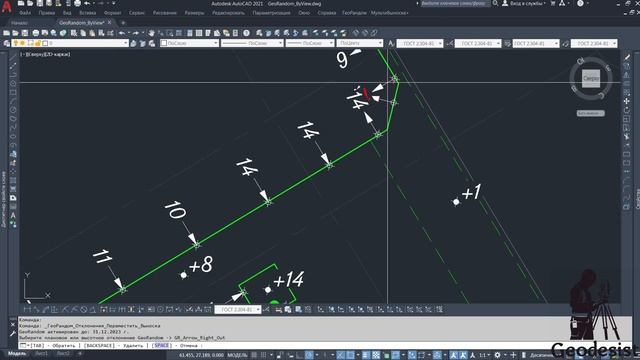Open the shopping cart icon in title bar
This screenshot has width=640, height=360.
click(553, 3)
